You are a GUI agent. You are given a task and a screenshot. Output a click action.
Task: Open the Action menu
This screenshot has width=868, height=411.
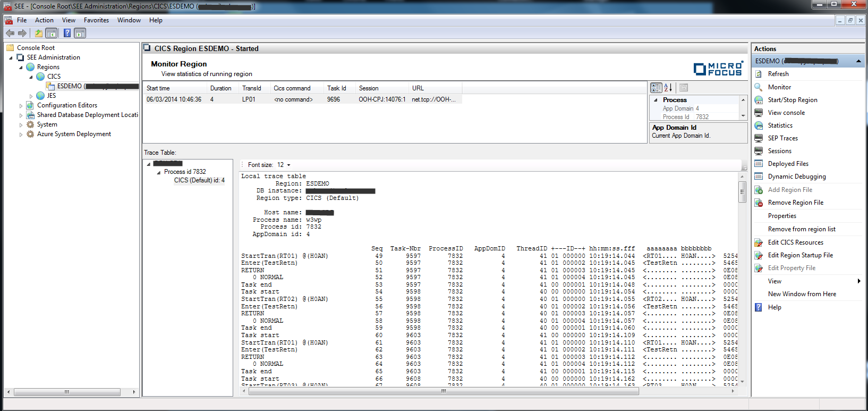pyautogui.click(x=44, y=20)
